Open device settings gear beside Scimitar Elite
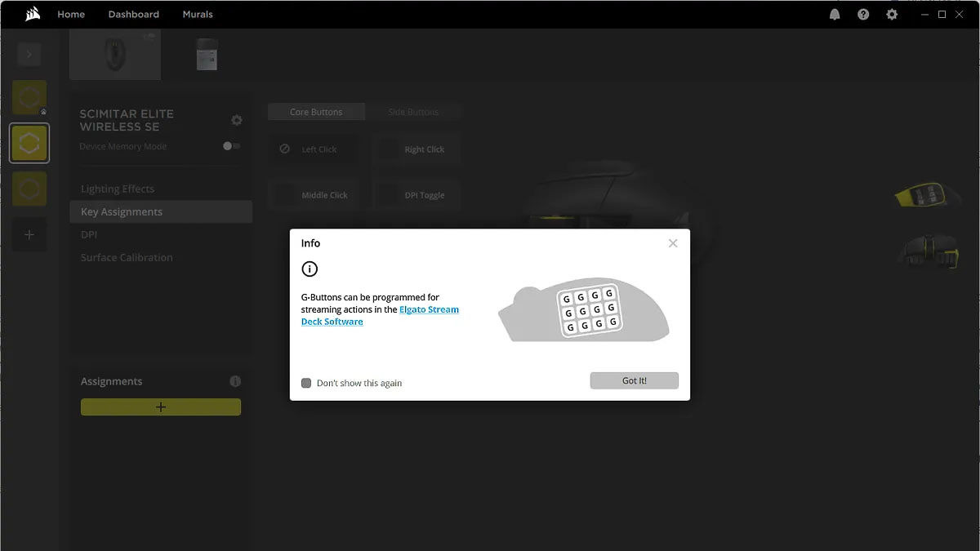980x551 pixels. [237, 120]
